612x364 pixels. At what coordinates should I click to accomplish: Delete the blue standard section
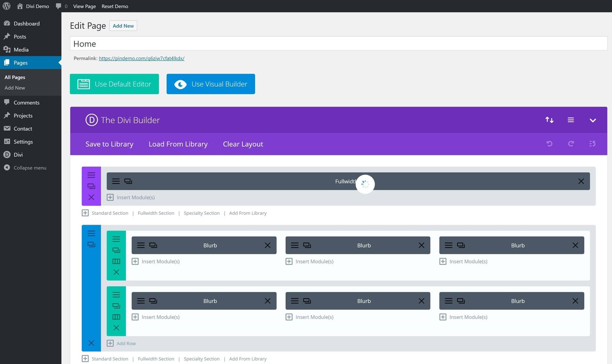point(91,343)
